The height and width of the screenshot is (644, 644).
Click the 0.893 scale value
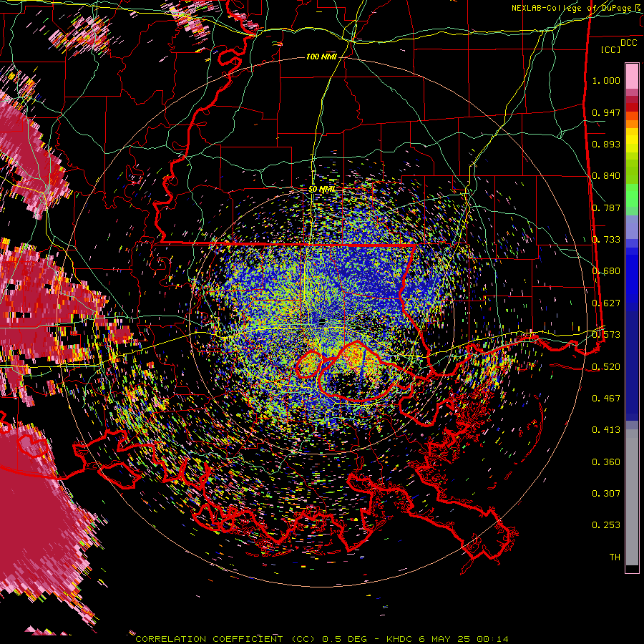click(x=606, y=144)
